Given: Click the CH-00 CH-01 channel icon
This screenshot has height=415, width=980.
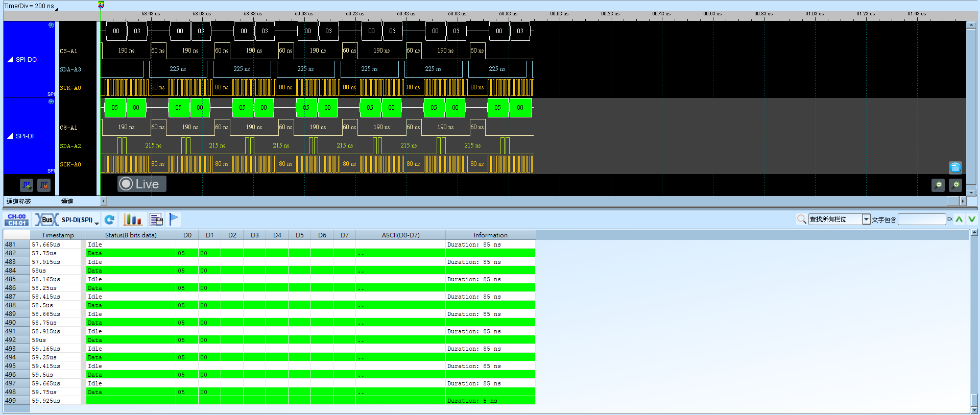Looking at the screenshot, I should (17, 219).
